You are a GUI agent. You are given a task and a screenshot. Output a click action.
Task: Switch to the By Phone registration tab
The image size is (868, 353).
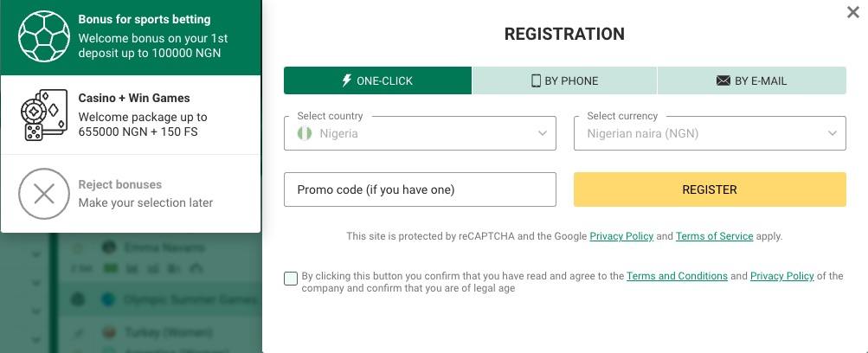point(564,80)
